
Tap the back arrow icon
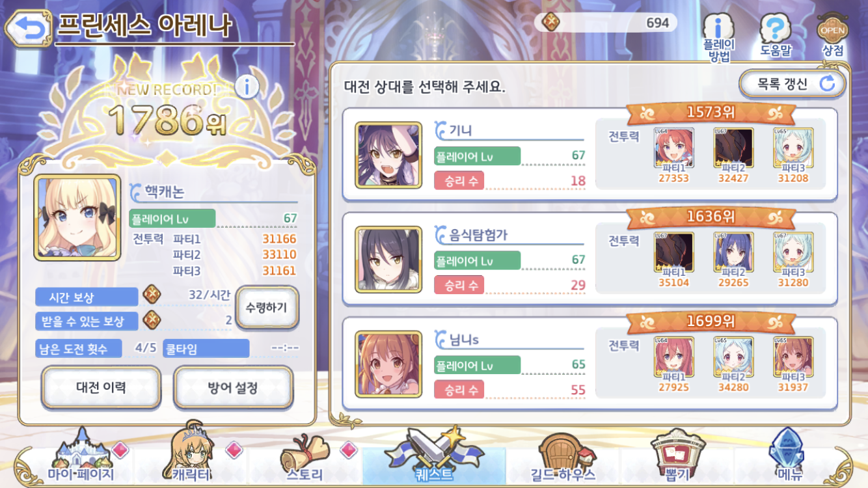click(x=27, y=28)
